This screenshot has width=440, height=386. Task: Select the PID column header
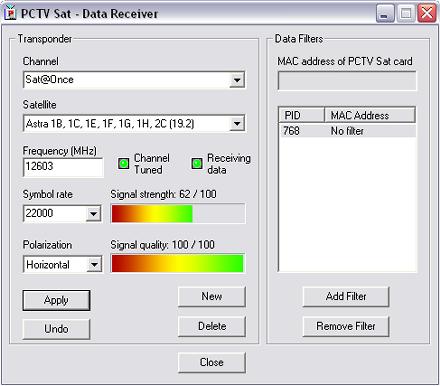tap(302, 115)
